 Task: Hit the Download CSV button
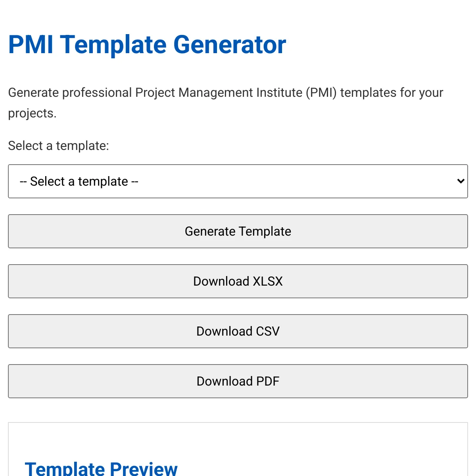coord(238,331)
